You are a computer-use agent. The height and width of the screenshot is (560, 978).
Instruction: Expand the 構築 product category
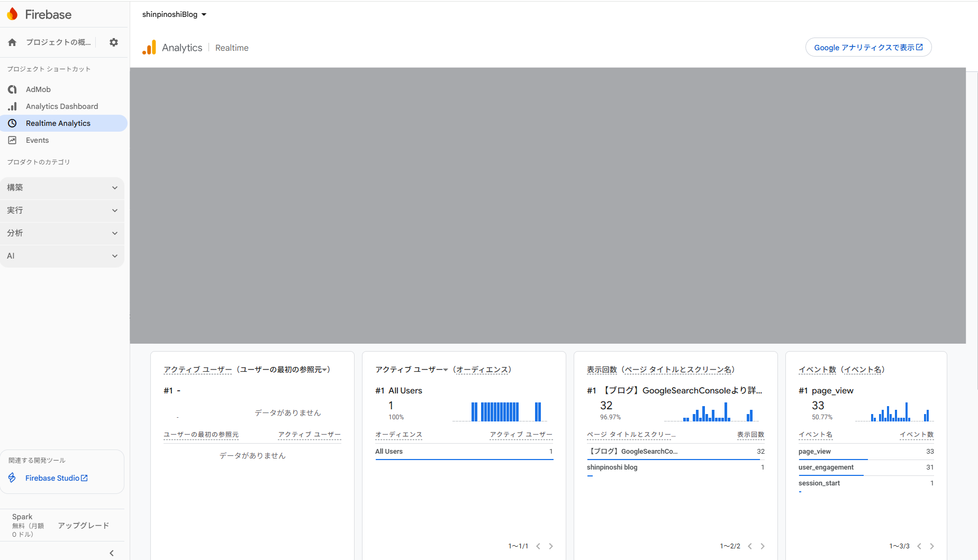point(62,188)
